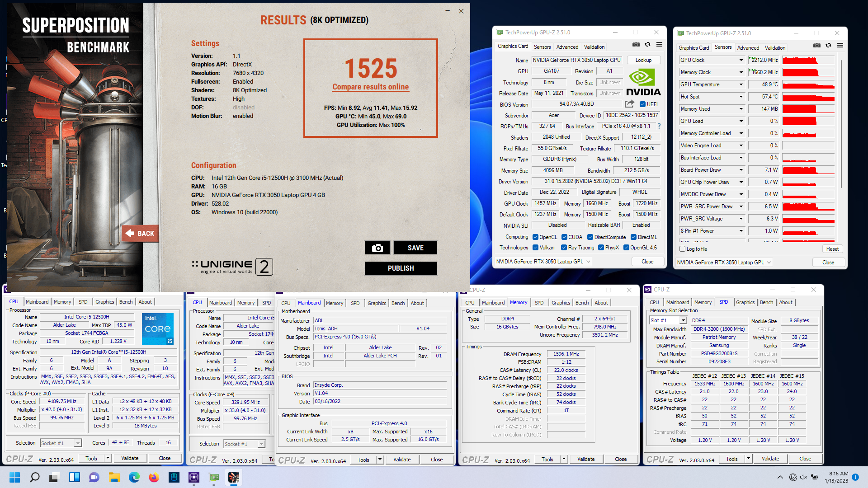Viewport: 868px width, 488px height.
Task: Click the camera screenshot icon in Superposition results
Action: (377, 248)
